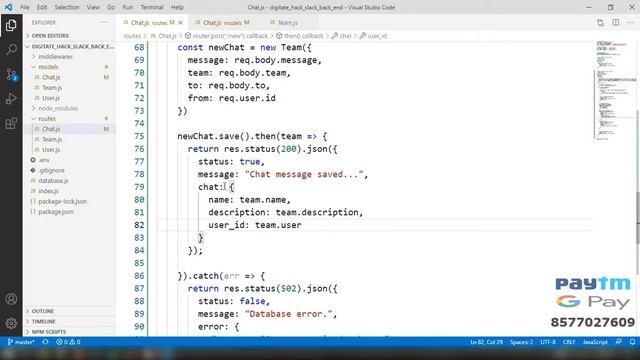Open errors and warnings count in status bar

[68, 342]
